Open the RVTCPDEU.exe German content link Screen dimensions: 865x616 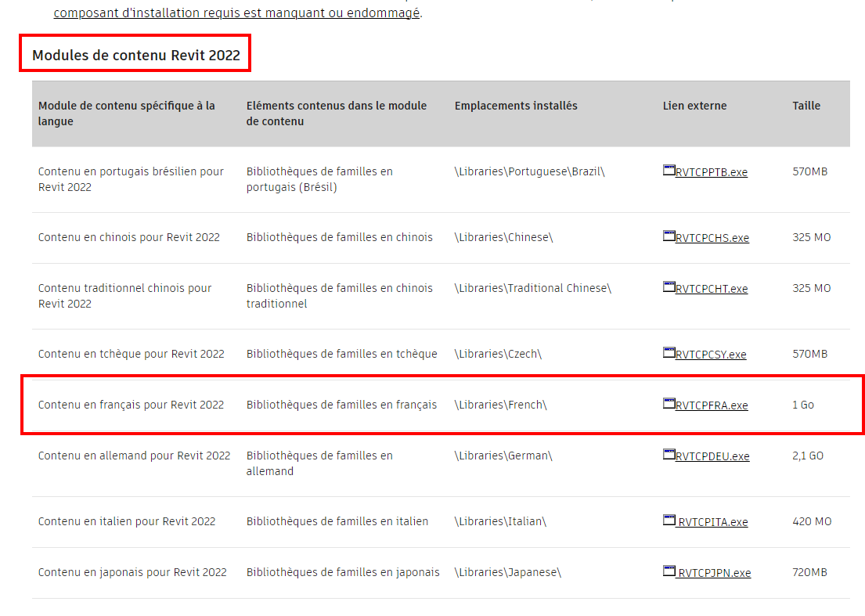tap(712, 456)
